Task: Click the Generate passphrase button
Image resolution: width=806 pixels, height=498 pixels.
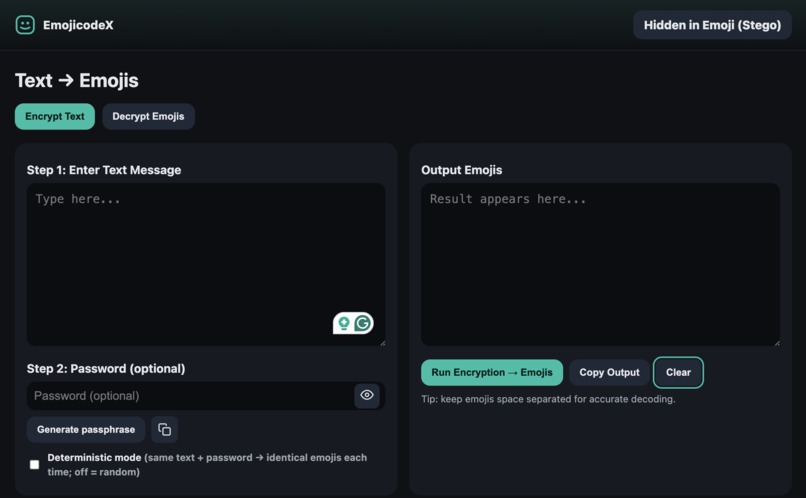Action: (86, 430)
